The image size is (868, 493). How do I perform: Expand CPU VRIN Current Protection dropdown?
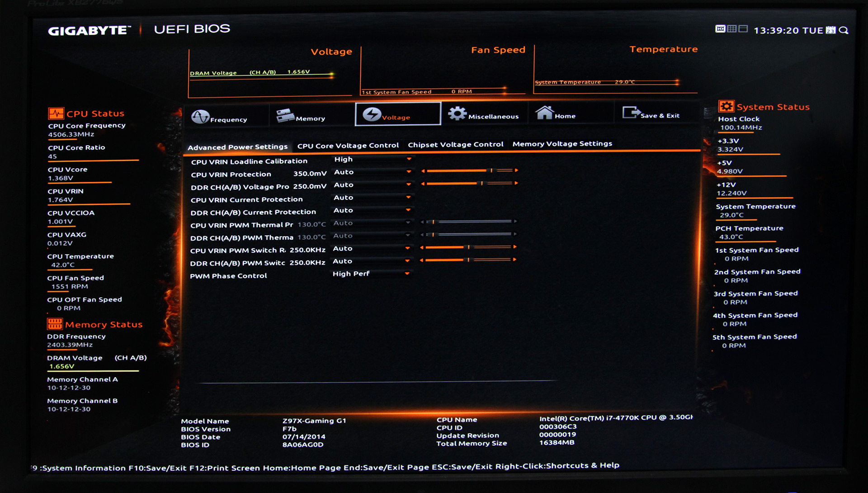(372, 198)
